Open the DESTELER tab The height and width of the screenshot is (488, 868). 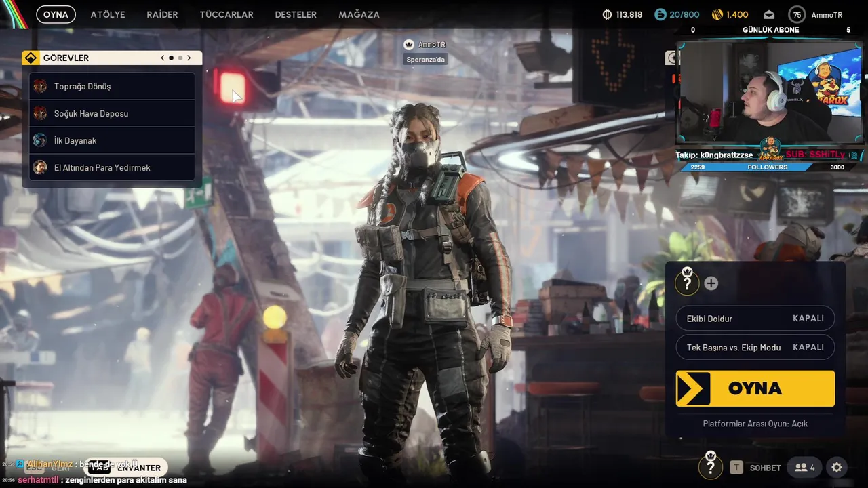(x=296, y=14)
